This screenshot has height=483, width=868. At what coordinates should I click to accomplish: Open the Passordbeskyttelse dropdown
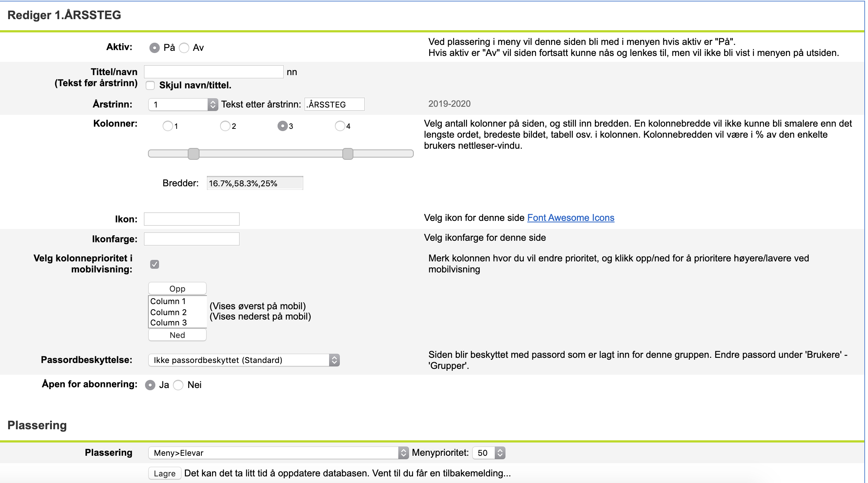pos(244,360)
